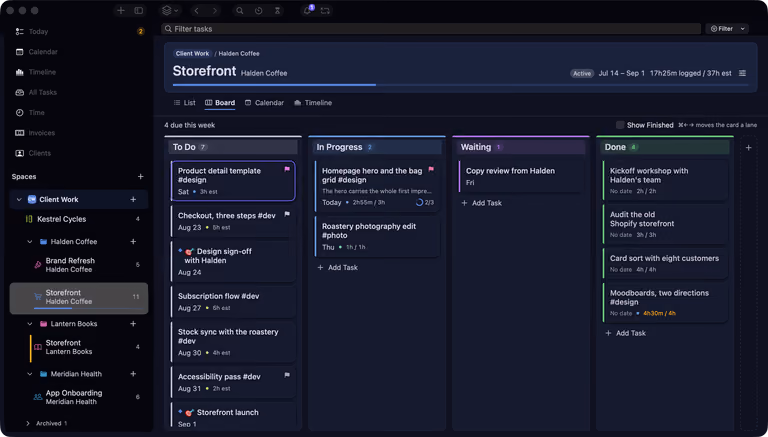Switch to the Calendar view tab
This screenshot has width=768, height=437.
[x=264, y=103]
